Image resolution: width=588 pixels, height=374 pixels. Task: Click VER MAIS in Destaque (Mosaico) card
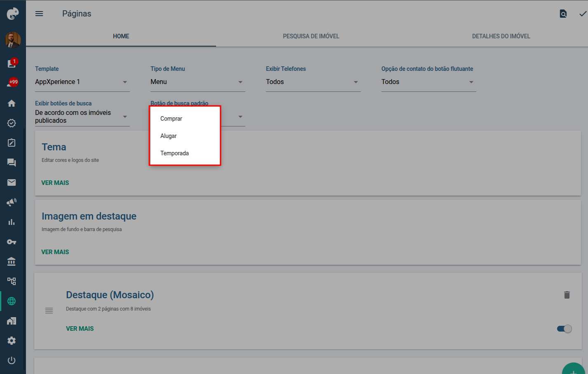click(80, 329)
